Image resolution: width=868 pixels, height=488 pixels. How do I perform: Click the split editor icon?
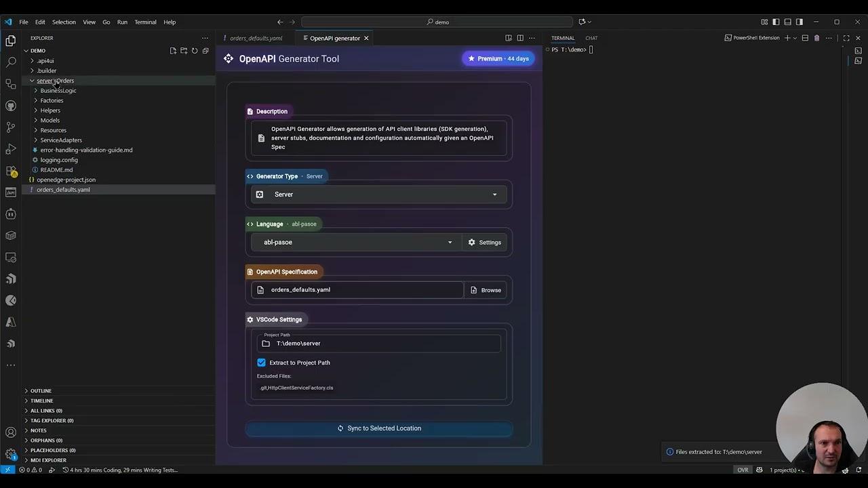[x=520, y=38]
